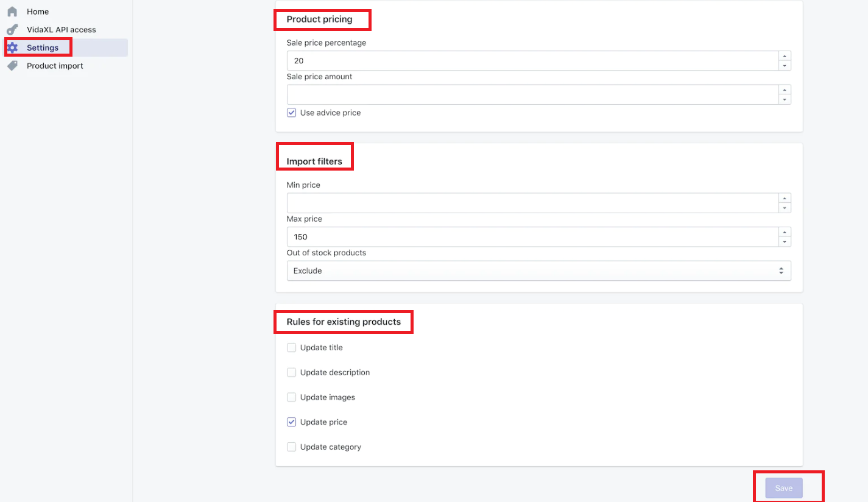Click the Save button
This screenshot has height=502, width=868.
(x=784, y=488)
